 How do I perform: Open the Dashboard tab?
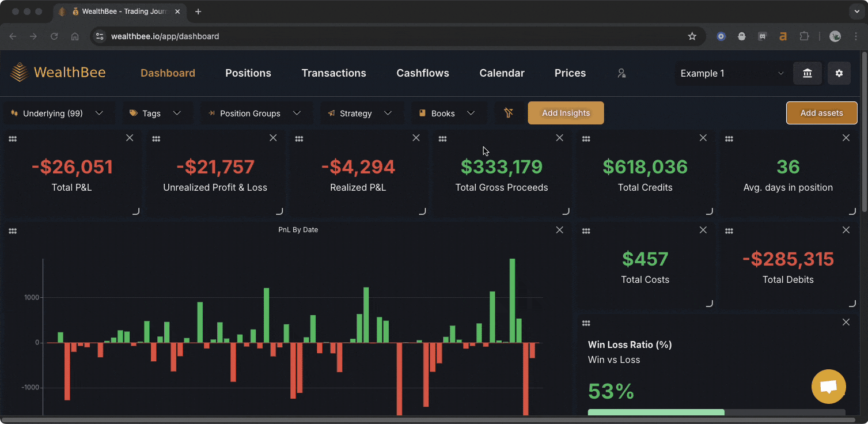coord(168,73)
